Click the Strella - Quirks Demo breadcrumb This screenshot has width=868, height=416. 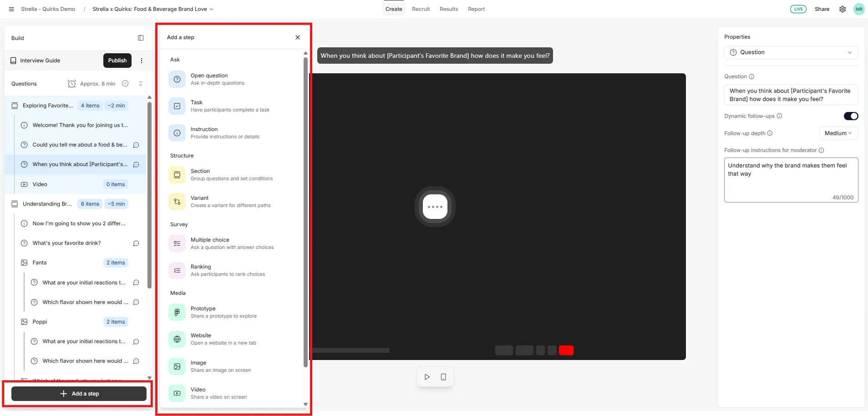tap(48, 9)
